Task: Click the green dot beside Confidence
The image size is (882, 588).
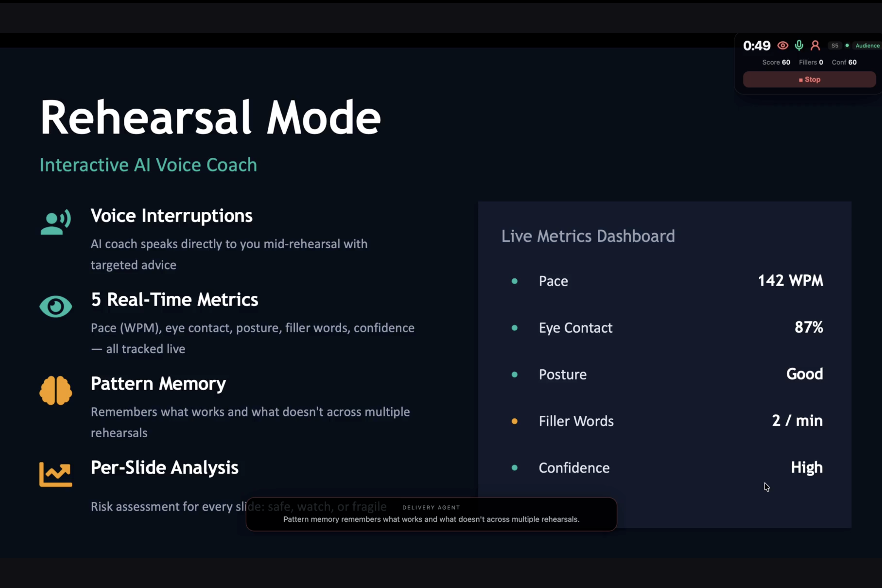Action: (514, 468)
